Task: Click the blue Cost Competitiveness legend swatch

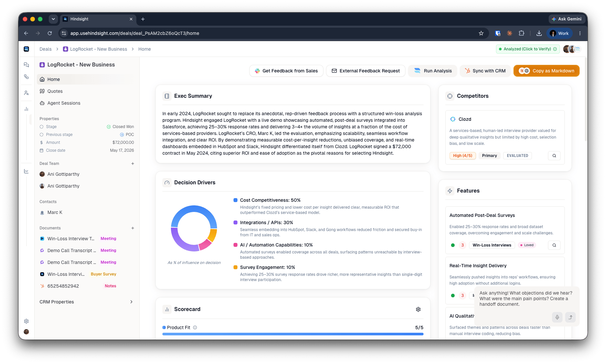Action: point(235,200)
